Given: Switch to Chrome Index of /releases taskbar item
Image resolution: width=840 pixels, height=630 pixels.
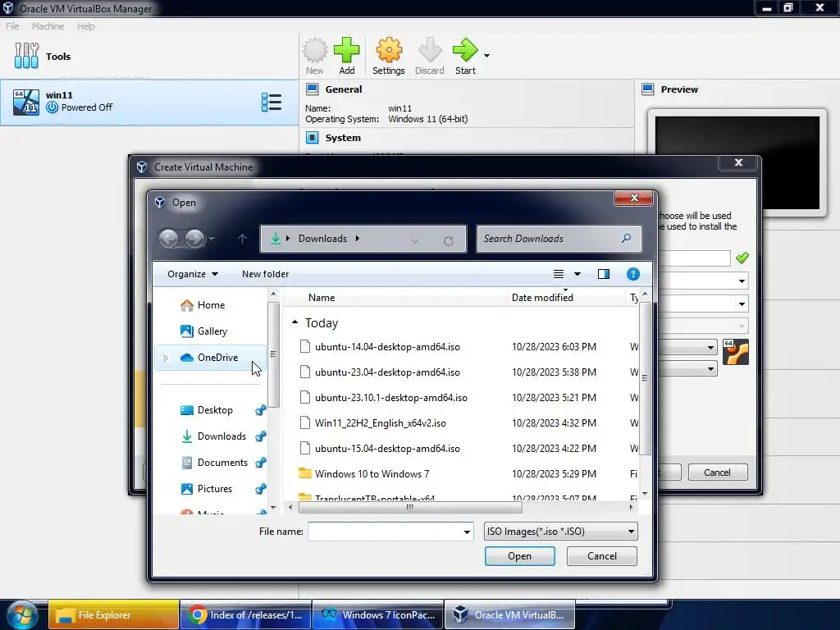Looking at the screenshot, I should (245, 615).
